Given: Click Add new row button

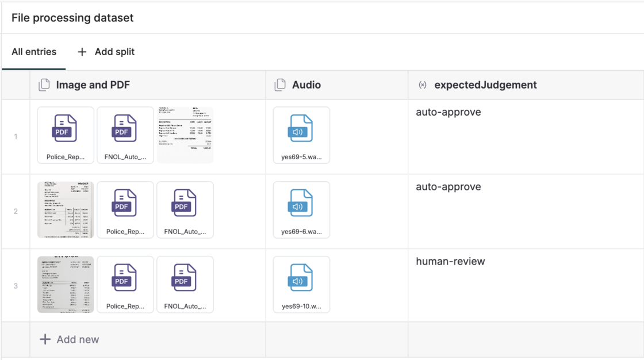Looking at the screenshot, I should point(70,339).
